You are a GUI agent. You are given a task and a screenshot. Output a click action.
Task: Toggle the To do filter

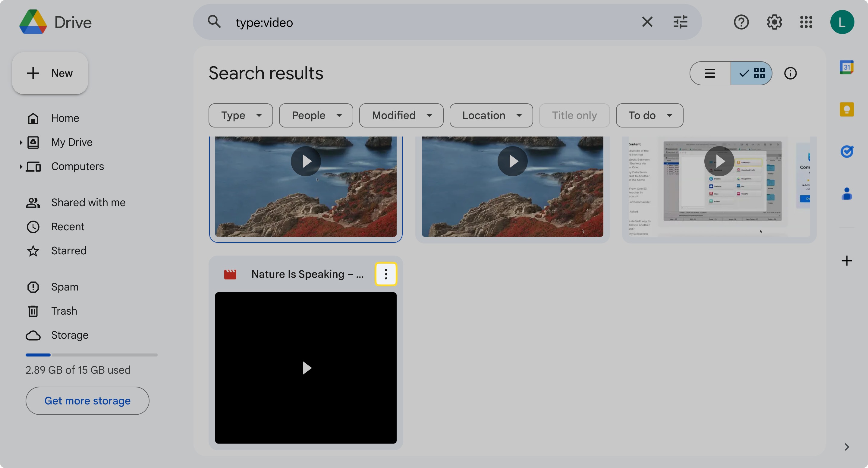pos(649,115)
